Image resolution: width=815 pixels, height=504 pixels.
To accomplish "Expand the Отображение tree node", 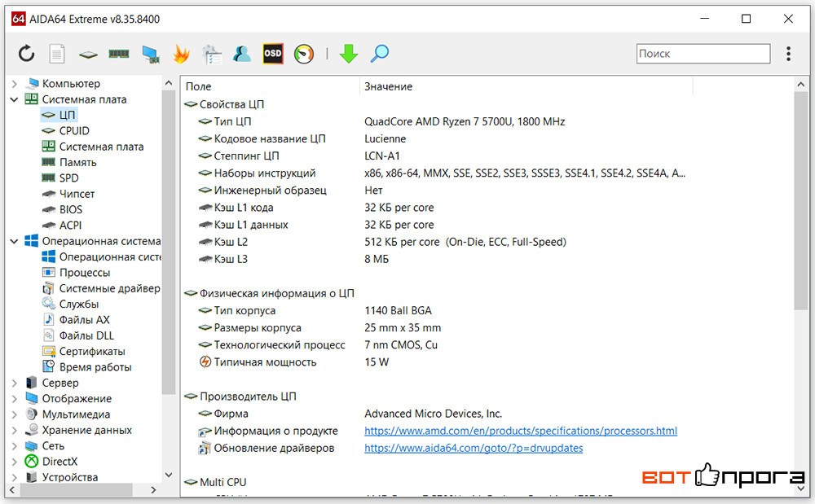I will 15,399.
